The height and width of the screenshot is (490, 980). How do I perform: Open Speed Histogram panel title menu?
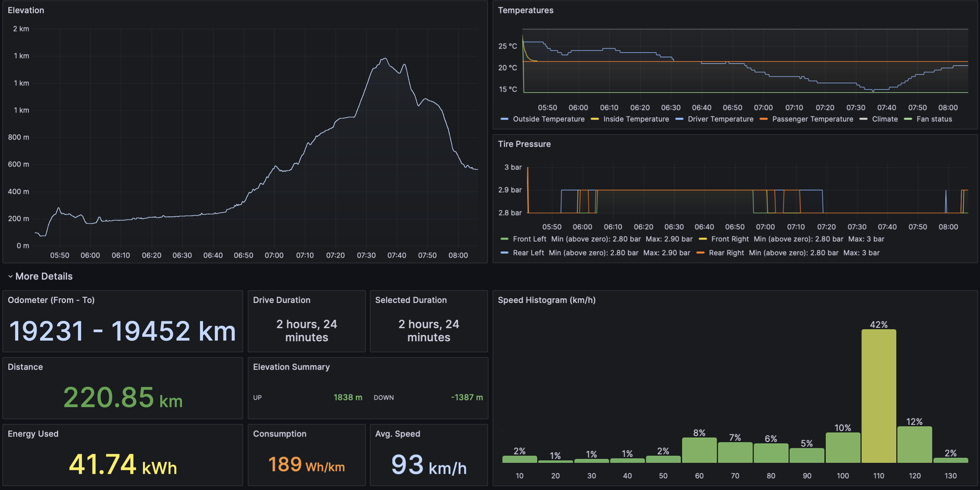coord(546,300)
